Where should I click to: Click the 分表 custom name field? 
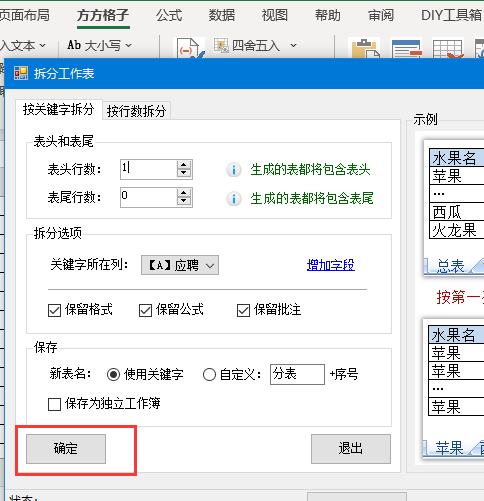pyautogui.click(x=297, y=374)
